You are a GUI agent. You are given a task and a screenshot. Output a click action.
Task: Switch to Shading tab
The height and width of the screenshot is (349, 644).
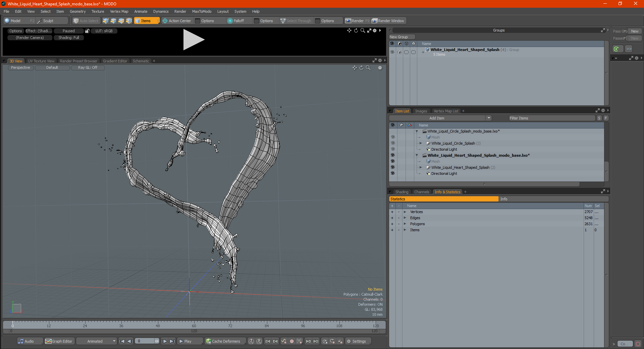point(402,192)
